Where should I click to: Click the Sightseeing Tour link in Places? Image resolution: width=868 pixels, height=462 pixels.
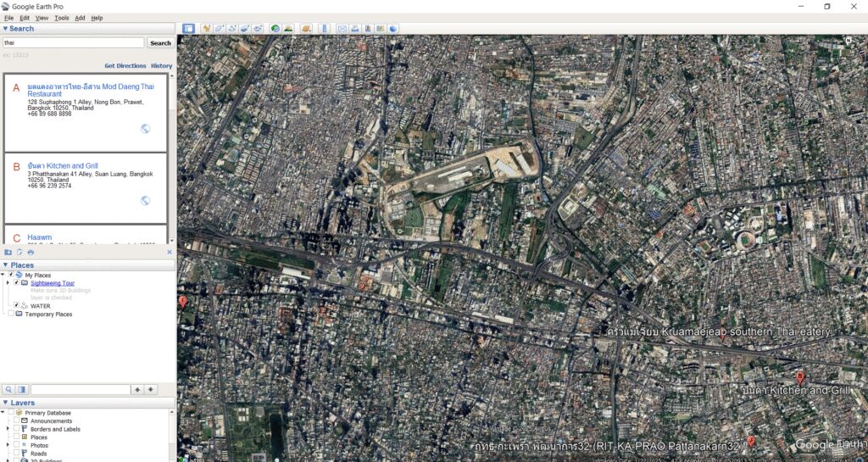coord(53,283)
